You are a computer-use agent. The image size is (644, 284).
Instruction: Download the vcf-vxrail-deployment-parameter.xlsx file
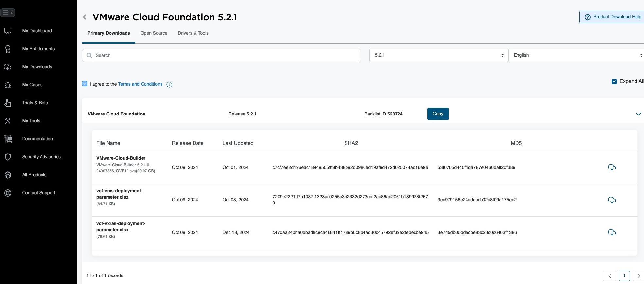(612, 232)
